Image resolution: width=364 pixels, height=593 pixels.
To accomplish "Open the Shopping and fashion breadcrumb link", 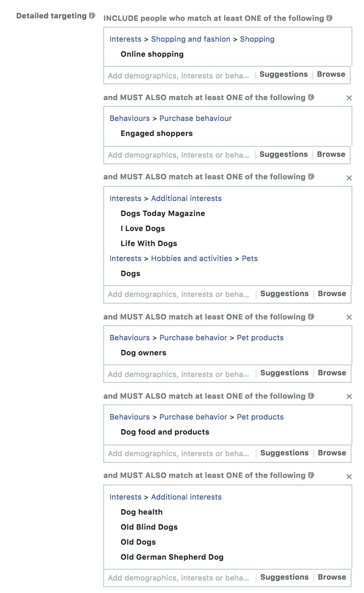I will tap(191, 39).
